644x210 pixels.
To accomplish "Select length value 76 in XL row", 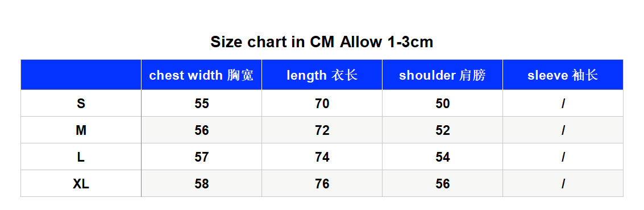I will (x=322, y=184).
